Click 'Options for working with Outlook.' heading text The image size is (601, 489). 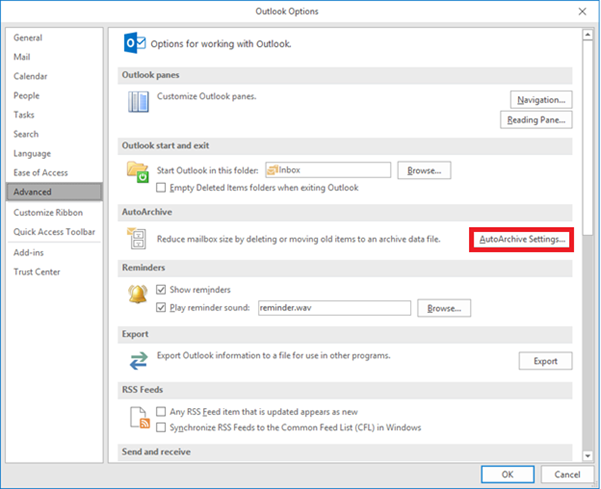pyautogui.click(x=221, y=44)
